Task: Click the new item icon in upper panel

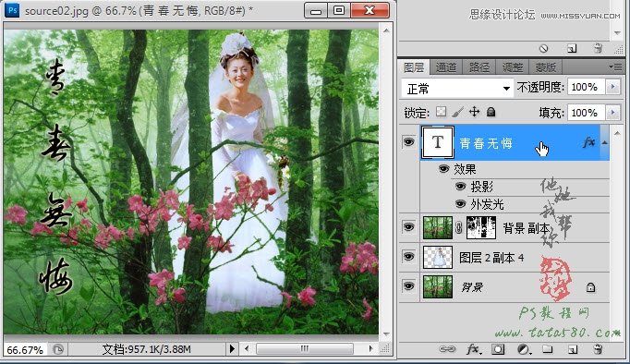Action: [572, 49]
